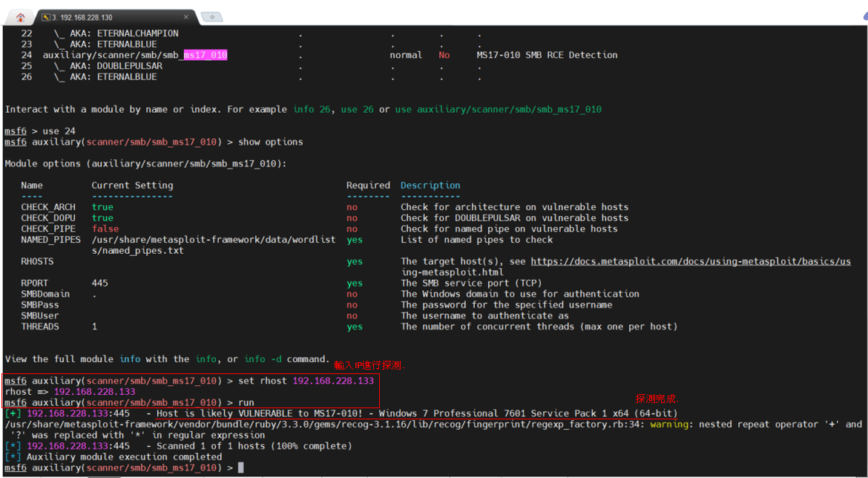The width and height of the screenshot is (868, 478).
Task: Click the named_pipes.txt wordlist path value
Action: tap(214, 245)
